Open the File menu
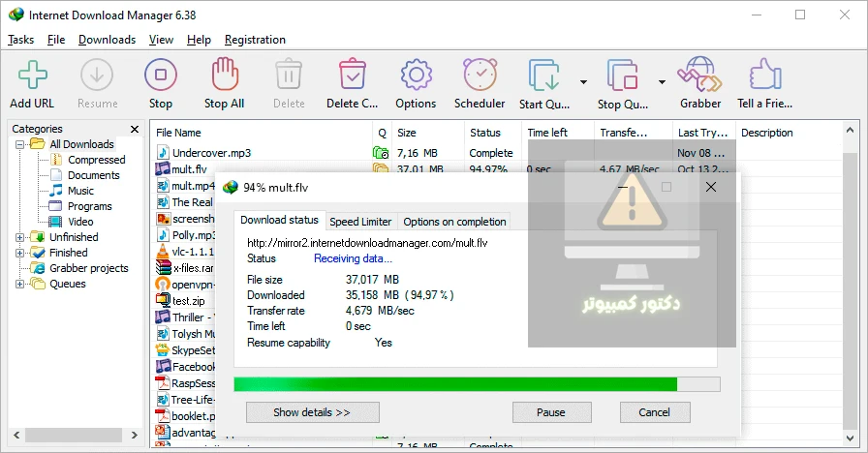The image size is (868, 453). (x=56, y=40)
